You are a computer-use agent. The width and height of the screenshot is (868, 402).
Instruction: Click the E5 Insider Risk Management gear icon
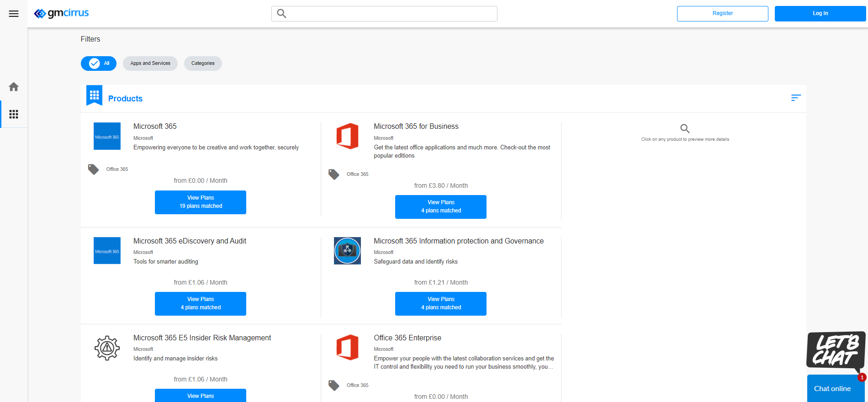click(107, 348)
